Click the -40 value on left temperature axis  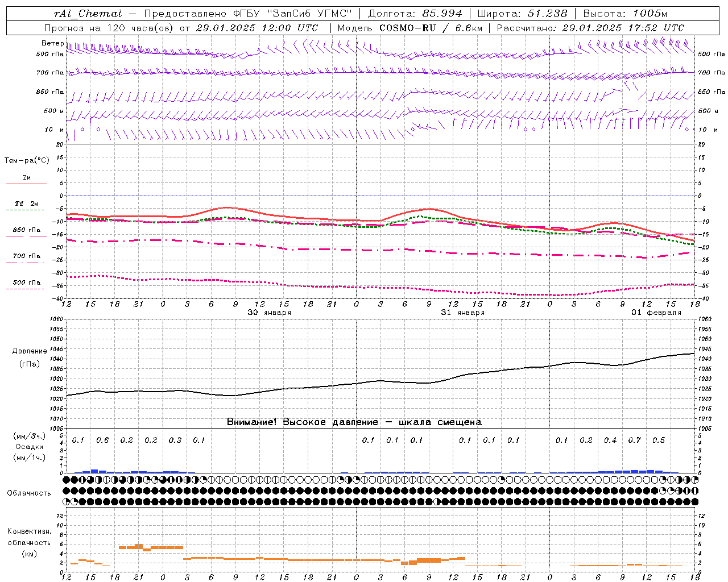[58, 298]
